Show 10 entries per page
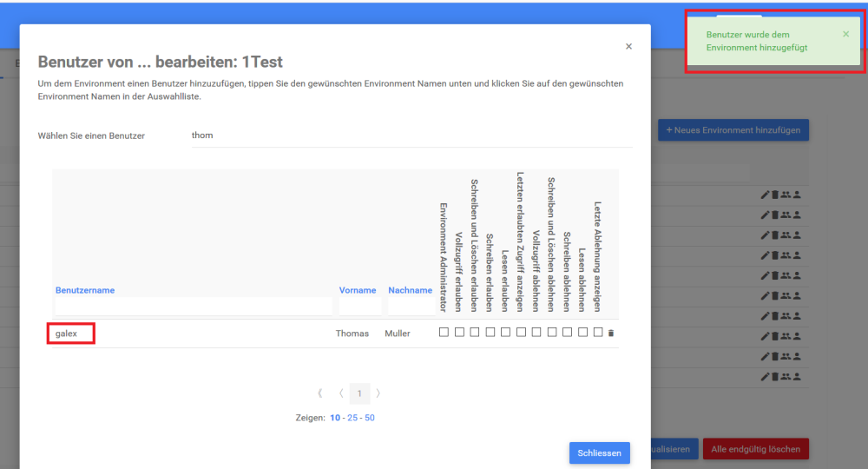Viewport: 868px width, 469px height. point(335,418)
